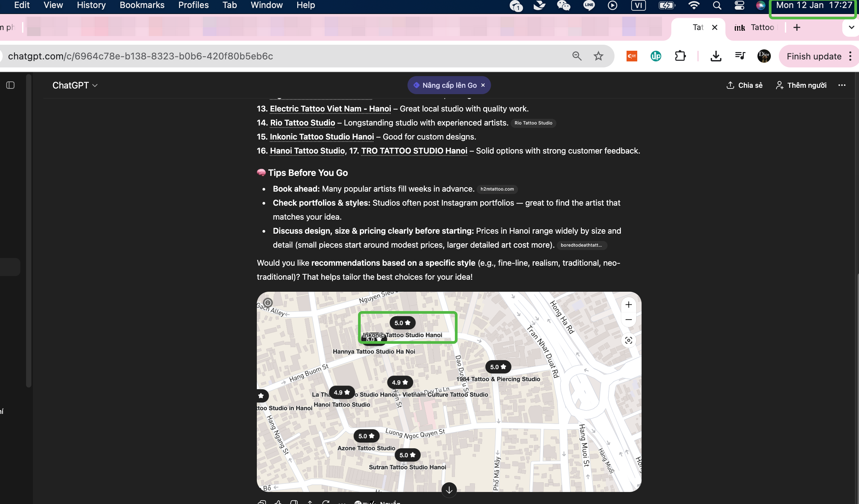The height and width of the screenshot is (504, 859).
Task: Open the boredtodeathtatt source chip
Action: tap(581, 245)
